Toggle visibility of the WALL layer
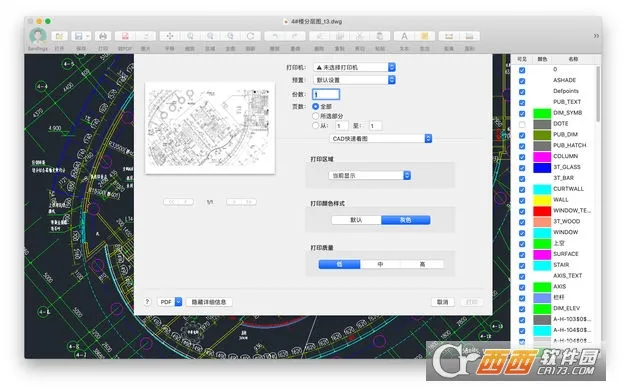The height and width of the screenshot is (391, 626). 522,200
